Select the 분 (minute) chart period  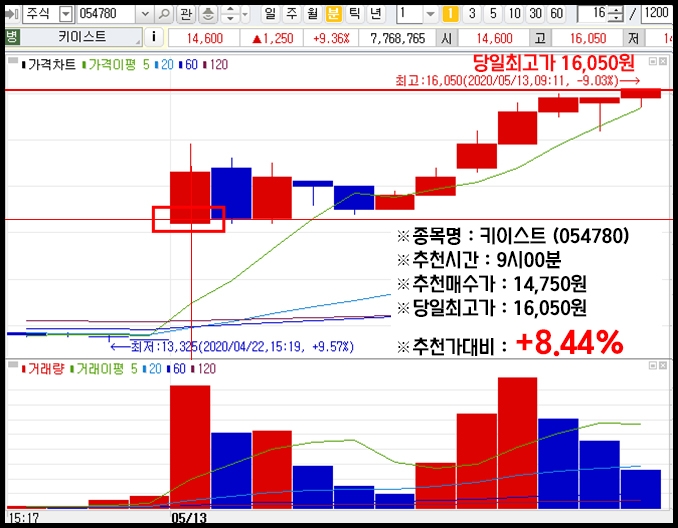[x=333, y=14]
